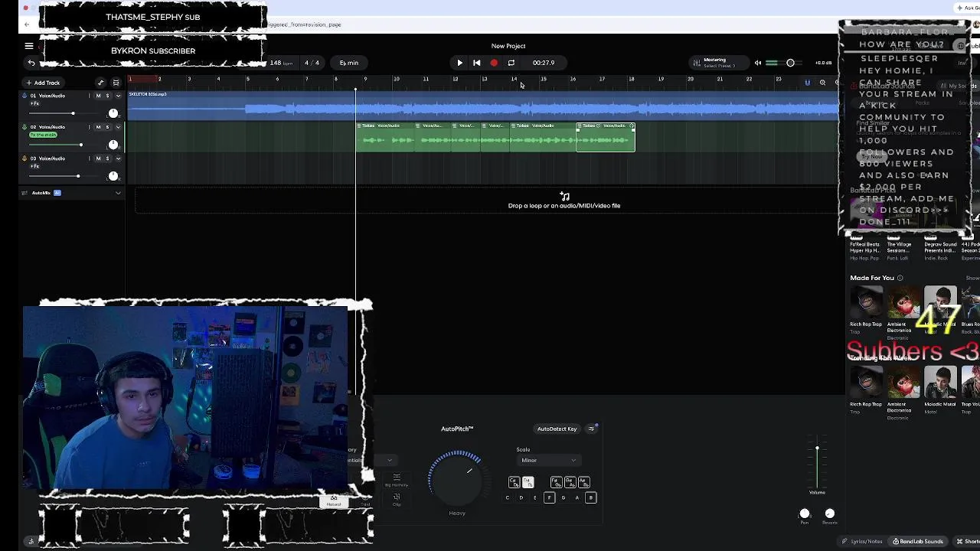Add Fx to track 01
Viewport: 980px width, 551px height.
(x=34, y=103)
